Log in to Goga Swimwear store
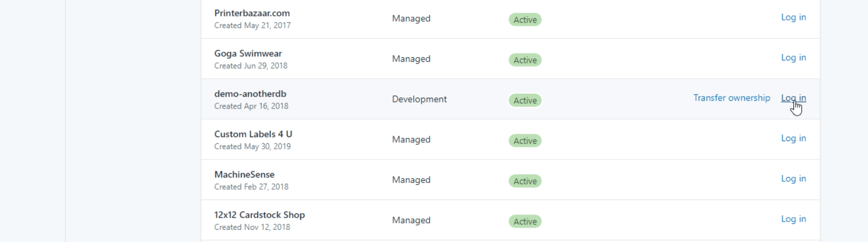Image resolution: width=868 pixels, height=242 pixels. pos(793,58)
